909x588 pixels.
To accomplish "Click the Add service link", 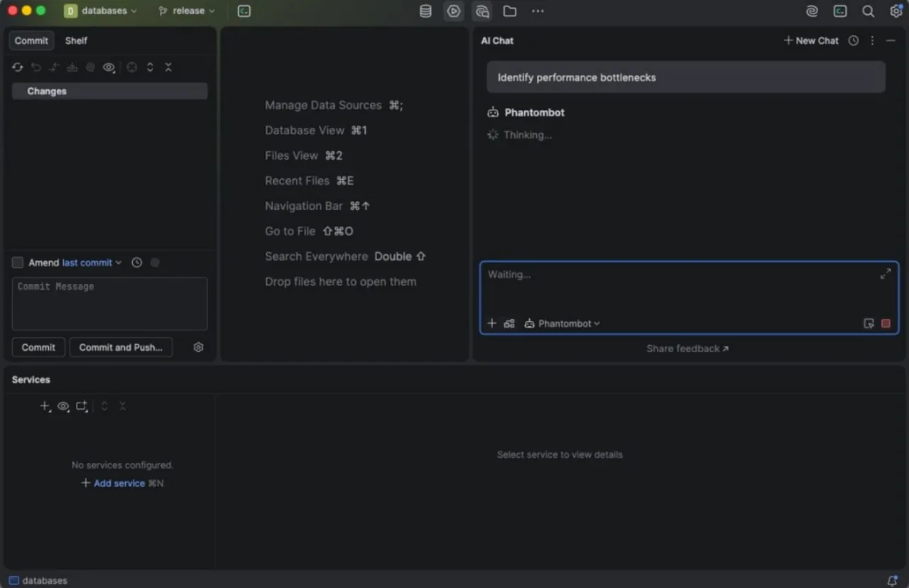I will (119, 483).
